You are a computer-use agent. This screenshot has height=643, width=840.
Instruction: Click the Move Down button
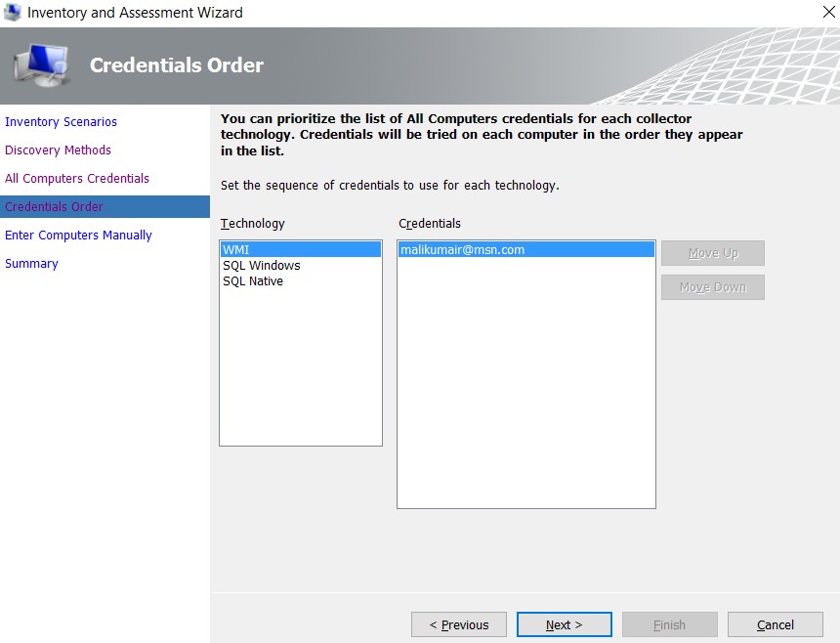point(712,287)
